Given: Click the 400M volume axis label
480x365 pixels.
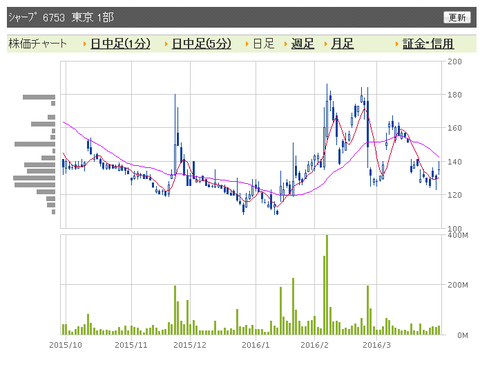Looking at the screenshot, I should point(458,235).
